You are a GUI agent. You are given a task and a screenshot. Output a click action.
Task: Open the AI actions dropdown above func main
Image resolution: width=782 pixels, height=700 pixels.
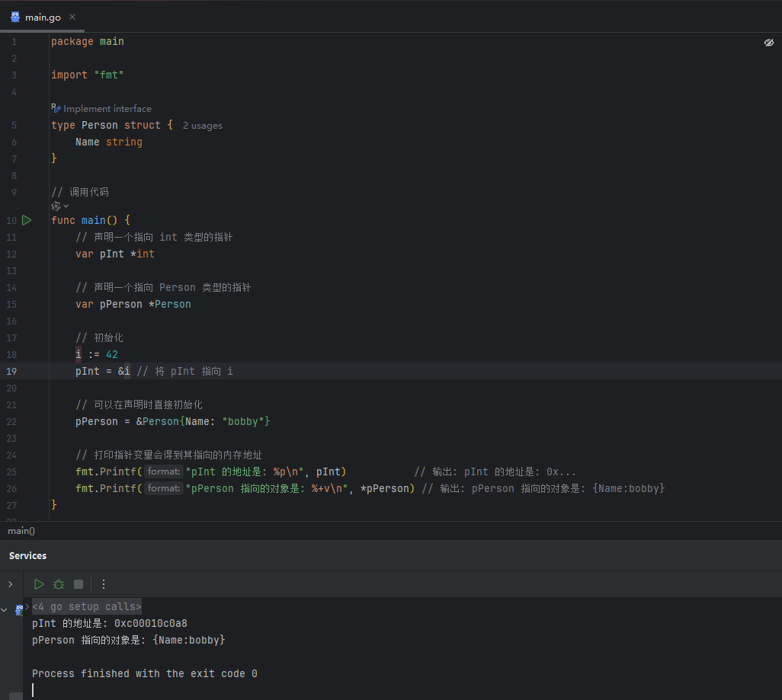tap(60, 206)
